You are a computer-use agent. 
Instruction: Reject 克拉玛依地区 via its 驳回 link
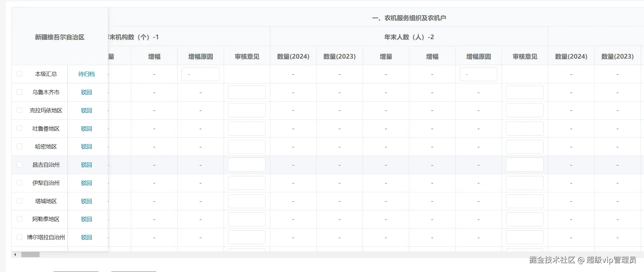(86, 111)
